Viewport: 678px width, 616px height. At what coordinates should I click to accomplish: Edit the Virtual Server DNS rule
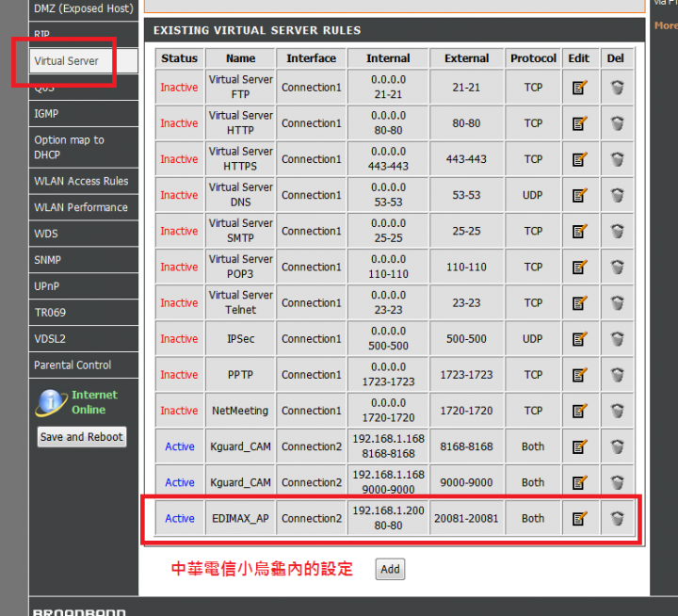579,195
